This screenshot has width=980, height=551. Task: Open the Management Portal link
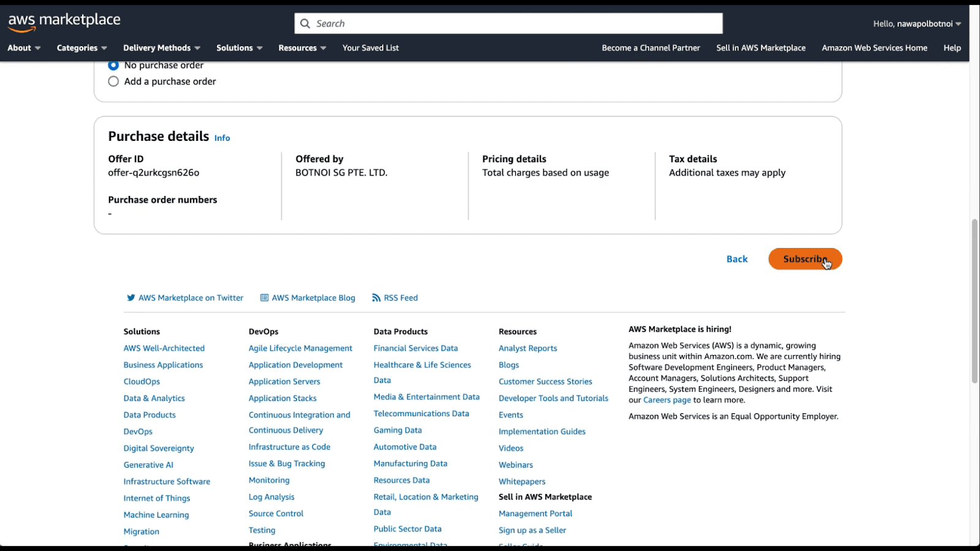(x=535, y=514)
